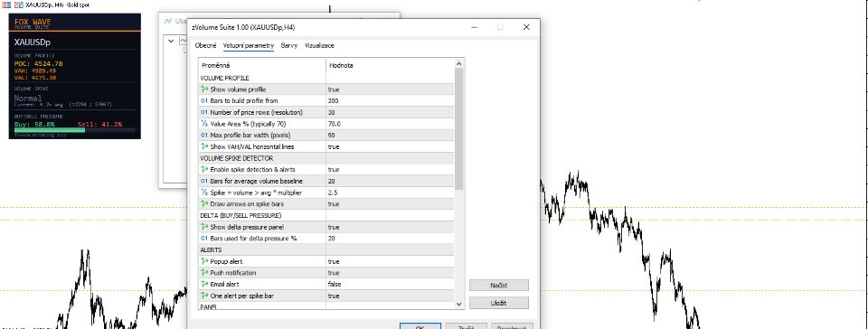Click the parameter list scrollbar up arrow
Image resolution: width=868 pixels, height=329 pixels.
coord(459,63)
